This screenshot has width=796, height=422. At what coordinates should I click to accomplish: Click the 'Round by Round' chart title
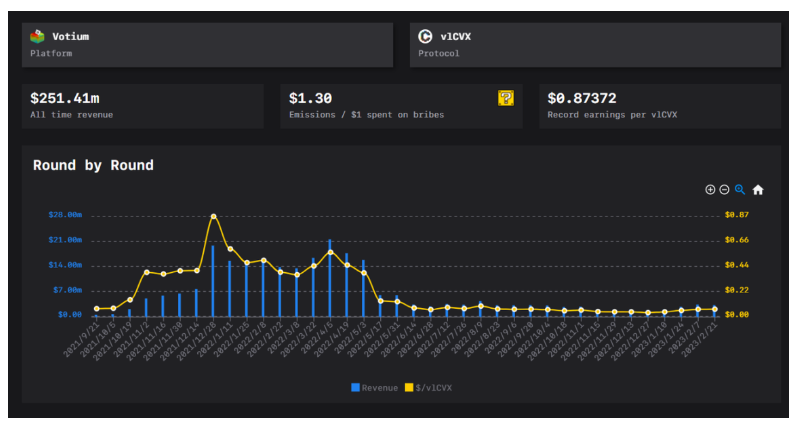[93, 165]
